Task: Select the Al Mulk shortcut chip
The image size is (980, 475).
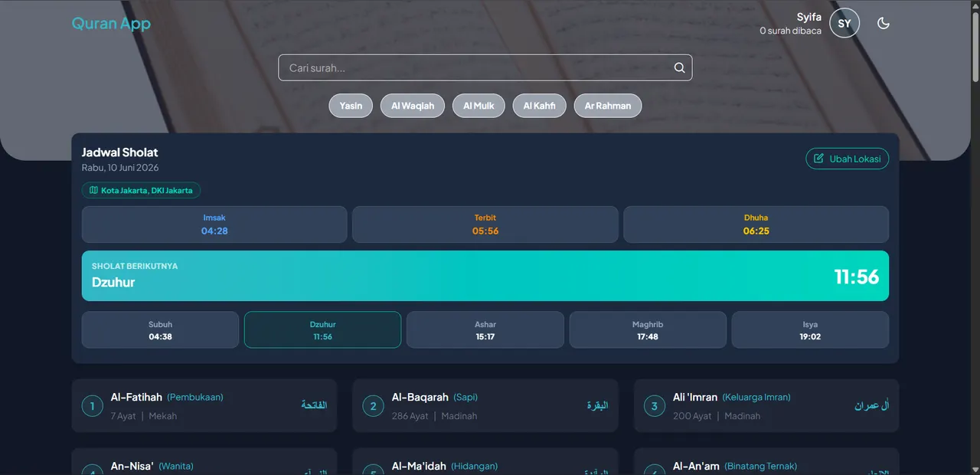Action: [x=479, y=106]
